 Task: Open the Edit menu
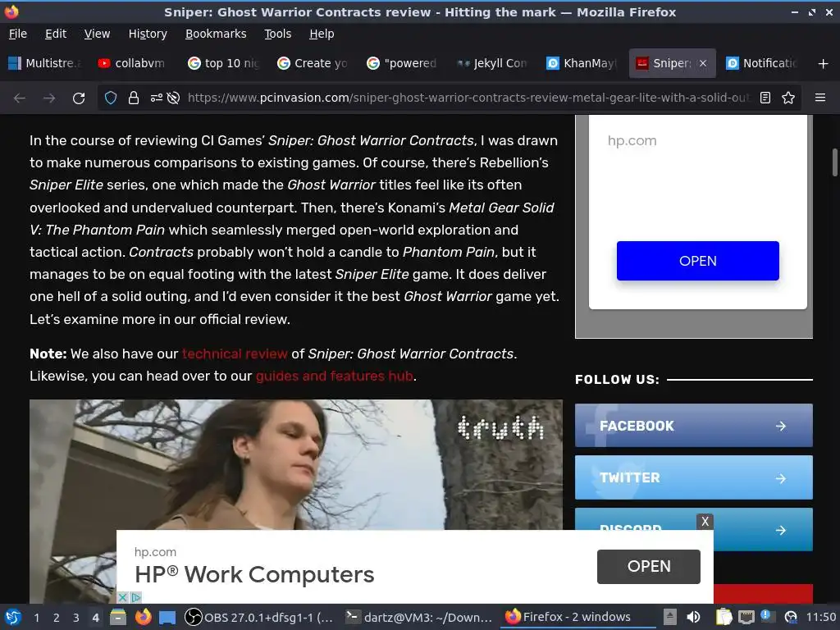tap(56, 34)
